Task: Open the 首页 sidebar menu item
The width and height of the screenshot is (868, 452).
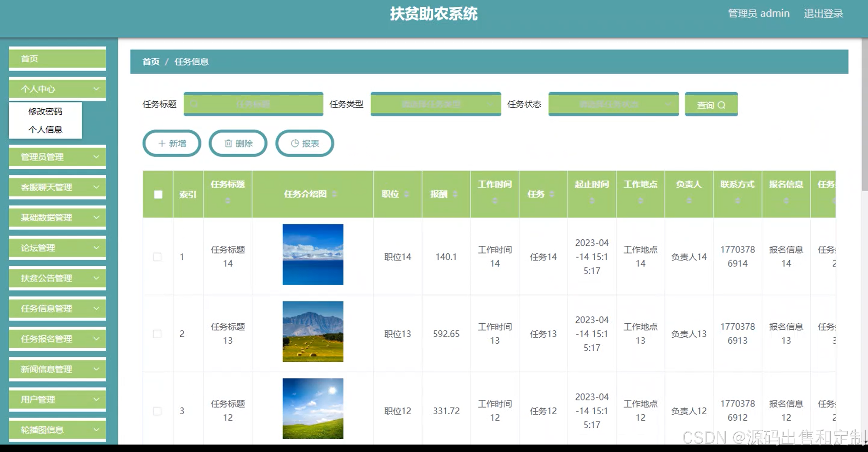Action: pos(57,59)
